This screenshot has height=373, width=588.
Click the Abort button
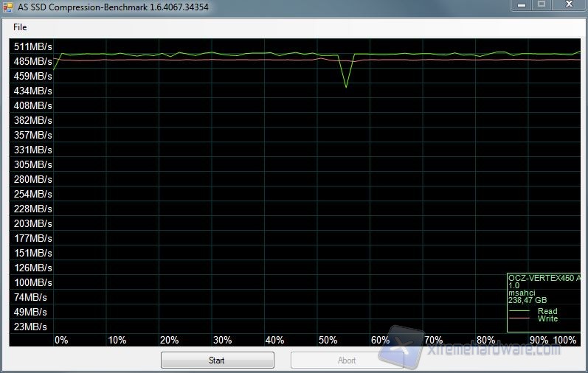[347, 360]
